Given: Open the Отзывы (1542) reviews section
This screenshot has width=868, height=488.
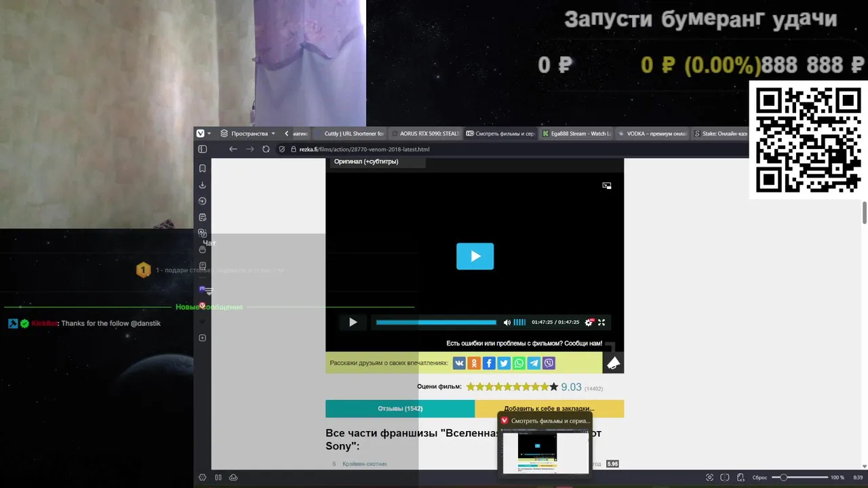Looking at the screenshot, I should coord(400,409).
